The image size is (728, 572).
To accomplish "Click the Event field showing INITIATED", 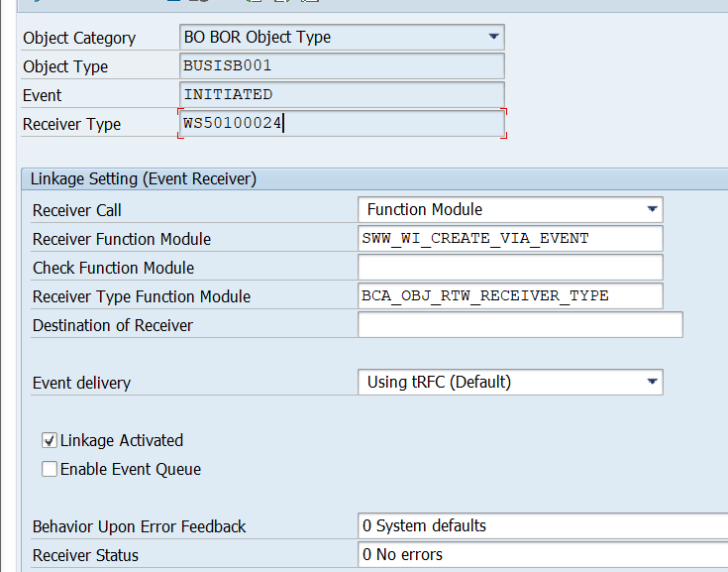I will click(x=342, y=95).
